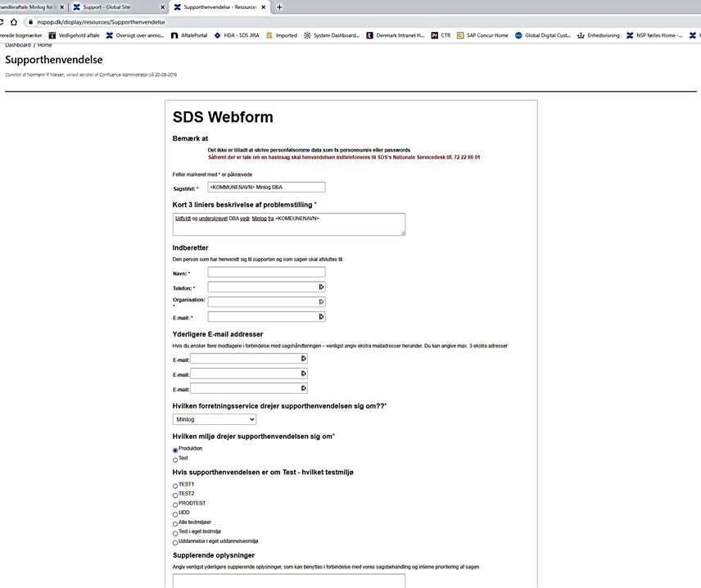The height and width of the screenshot is (588, 701).
Task: Open the CTR bookmark
Action: coord(441,35)
